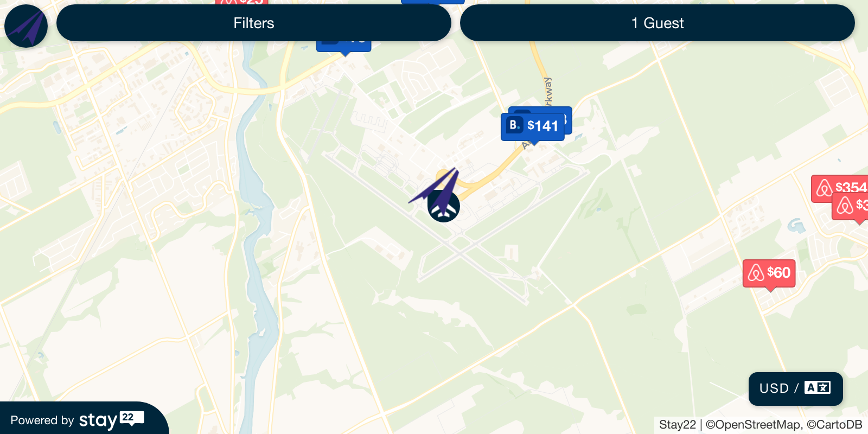Select the blue marker behind $141

click(x=568, y=120)
